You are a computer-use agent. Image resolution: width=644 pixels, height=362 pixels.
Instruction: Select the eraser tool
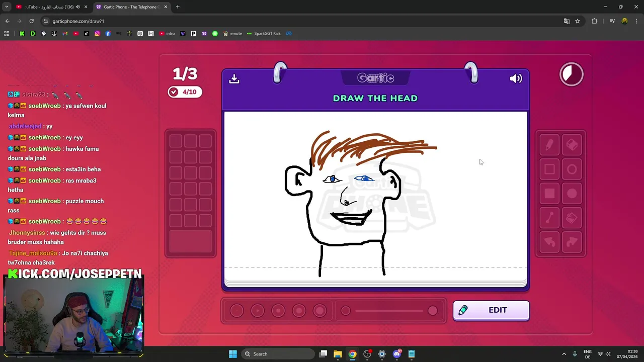click(572, 145)
